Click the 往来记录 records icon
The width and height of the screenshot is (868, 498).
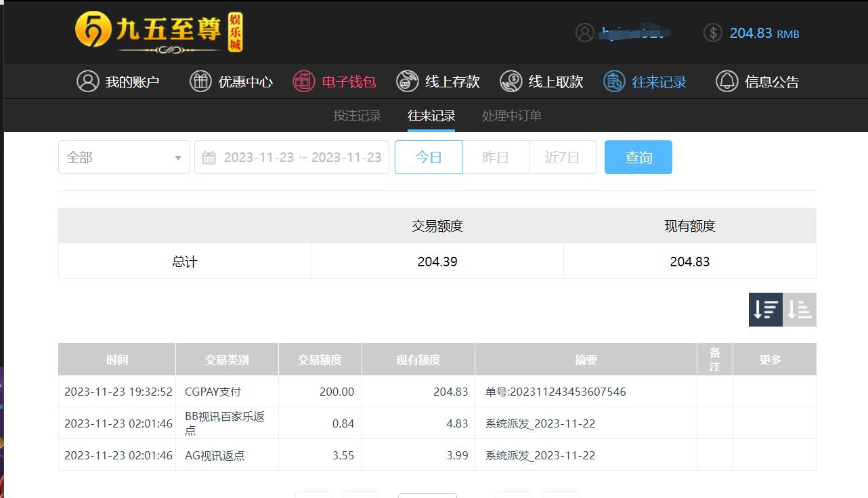click(x=614, y=81)
